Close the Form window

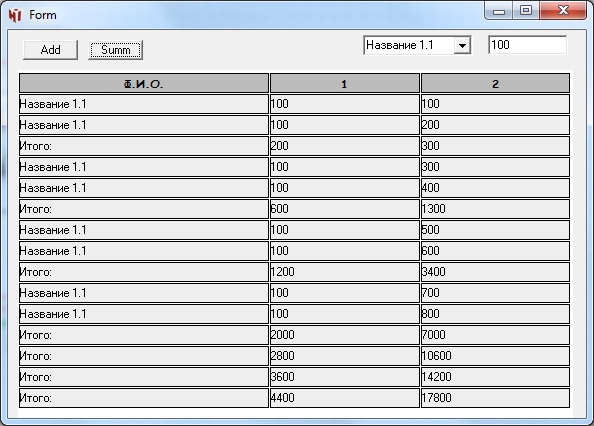point(563,11)
